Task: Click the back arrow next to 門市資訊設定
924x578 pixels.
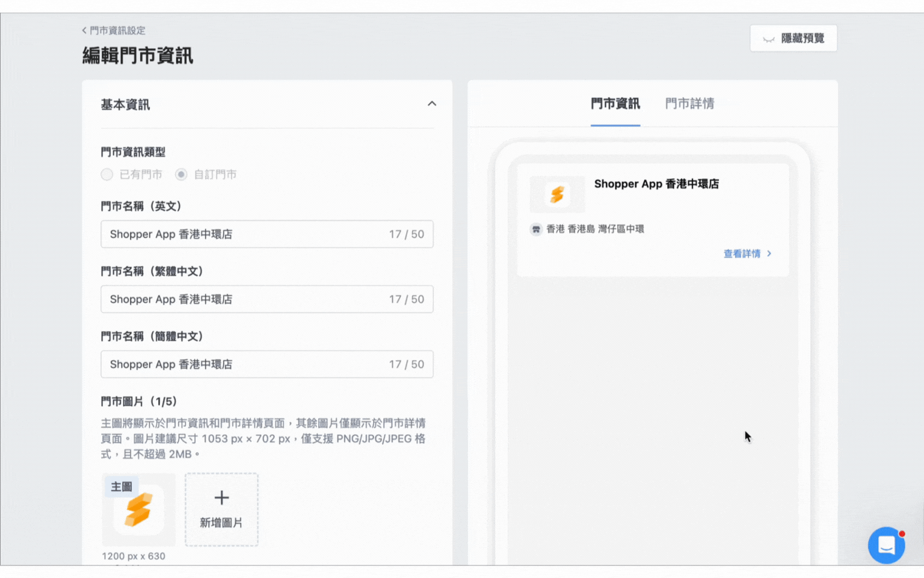Action: (x=84, y=30)
